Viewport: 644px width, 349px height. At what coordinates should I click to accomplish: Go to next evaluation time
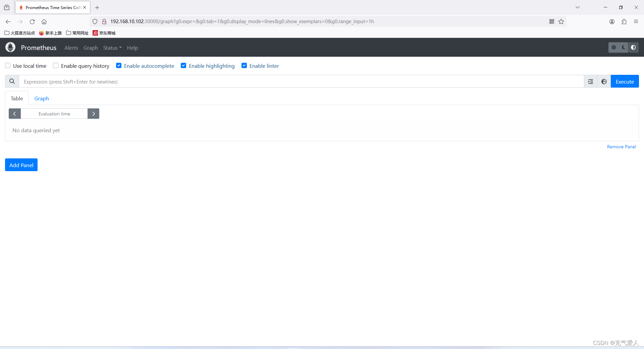[x=93, y=114]
